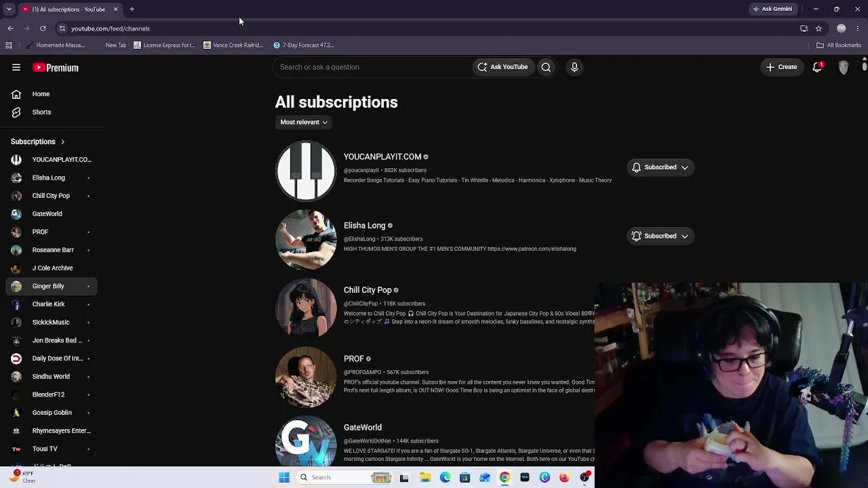The height and width of the screenshot is (488, 868).
Task: Open Sindhu World in the sidebar
Action: point(52,377)
